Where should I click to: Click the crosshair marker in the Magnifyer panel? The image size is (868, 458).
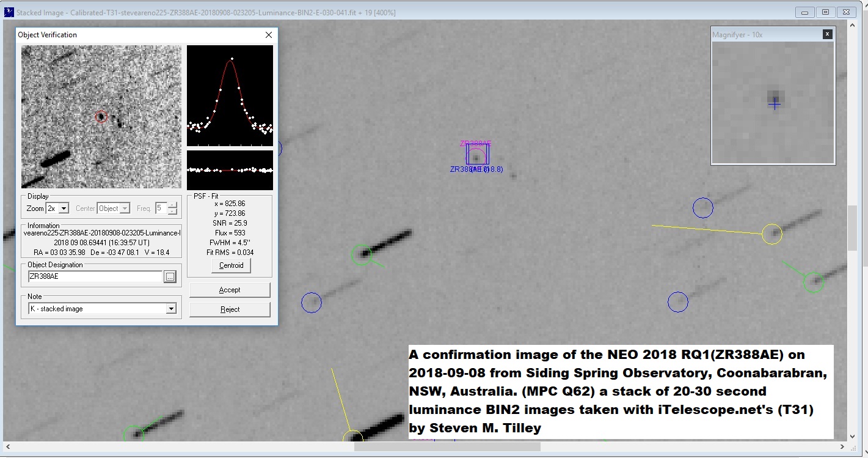pos(775,105)
